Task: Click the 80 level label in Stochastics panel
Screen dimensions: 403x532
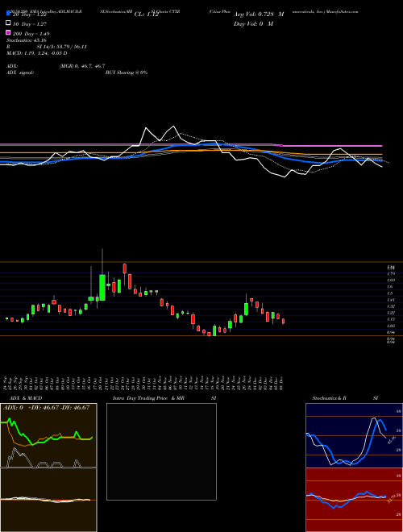Action: [399, 411]
